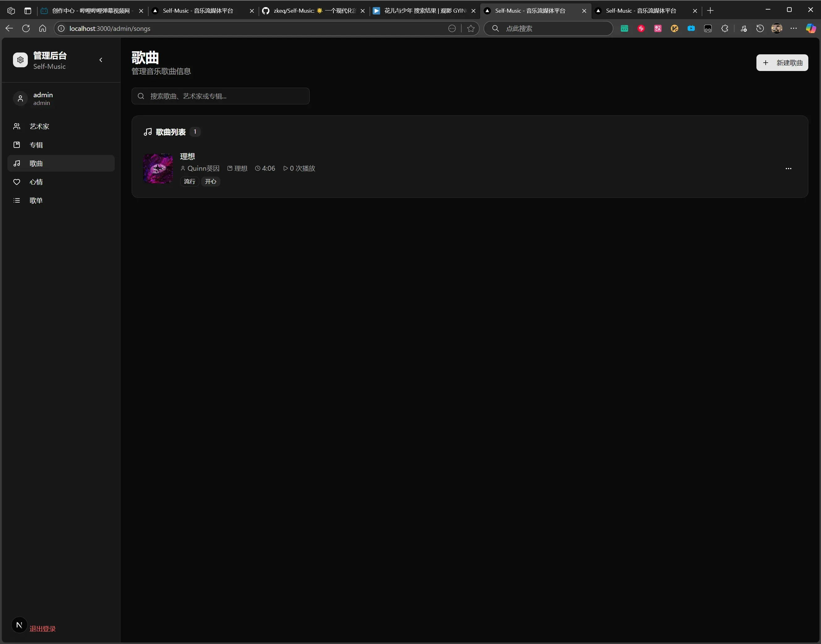
Task: Click the 理想 song cover thumbnail
Action: point(158,169)
